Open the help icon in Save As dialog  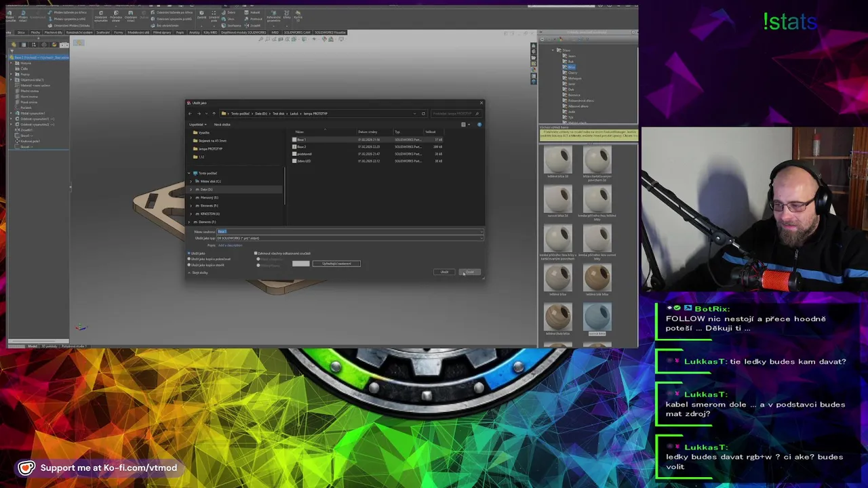pos(479,124)
